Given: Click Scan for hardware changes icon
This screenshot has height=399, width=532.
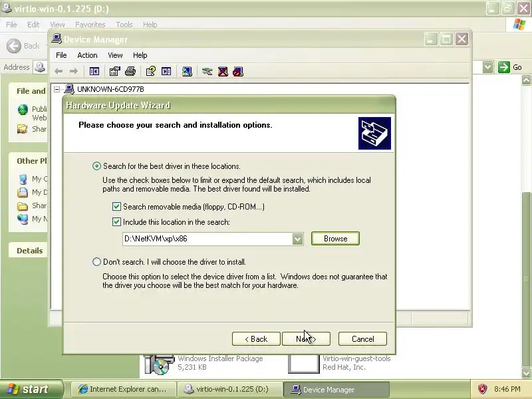Looking at the screenshot, I should coord(187,71).
